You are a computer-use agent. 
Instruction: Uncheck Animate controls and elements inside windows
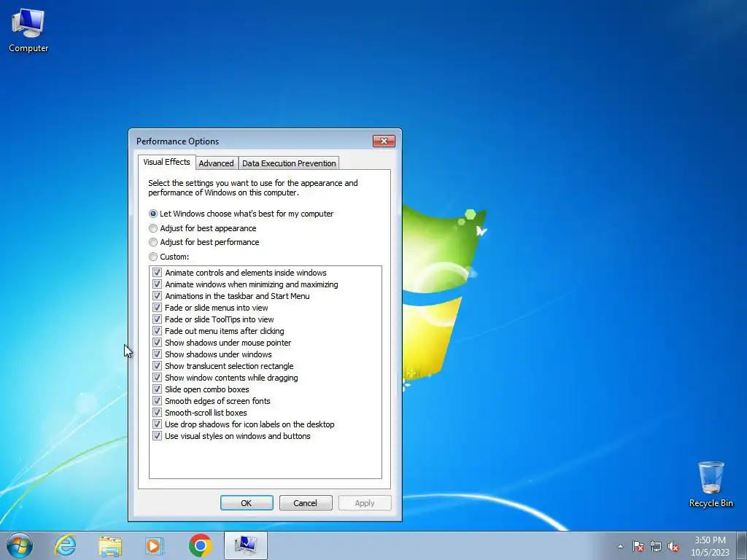pos(158,273)
